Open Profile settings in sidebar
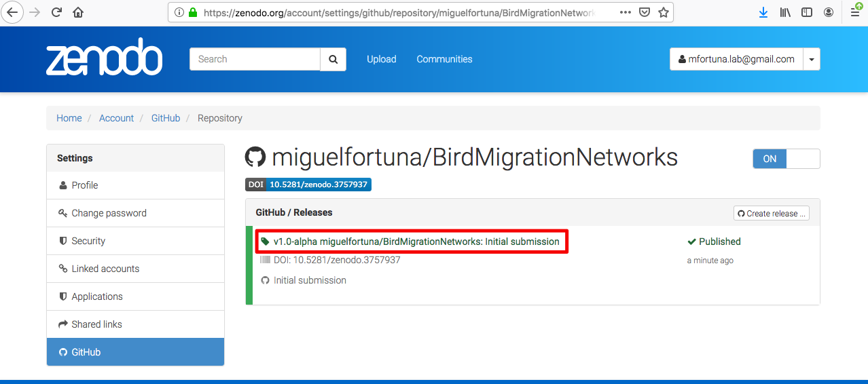Viewport: 868px width, 384px height. [x=135, y=185]
